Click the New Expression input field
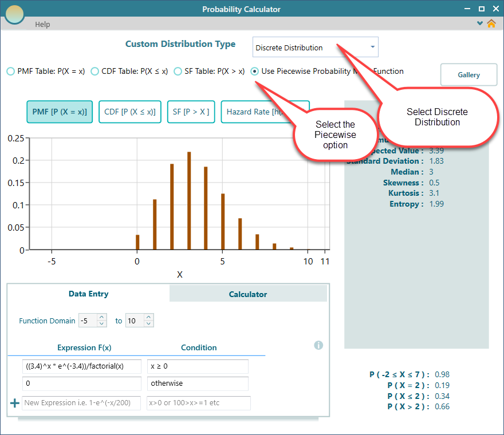504x435 pixels. [x=81, y=402]
